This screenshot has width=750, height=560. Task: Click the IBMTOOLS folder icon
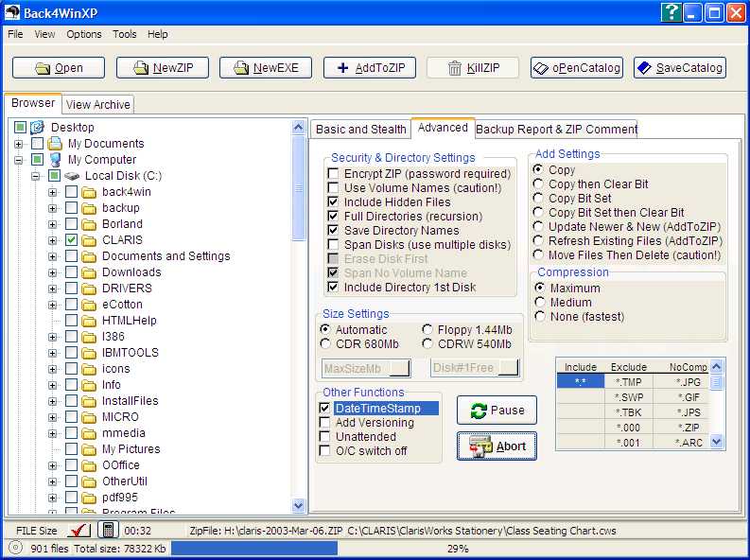(x=89, y=353)
